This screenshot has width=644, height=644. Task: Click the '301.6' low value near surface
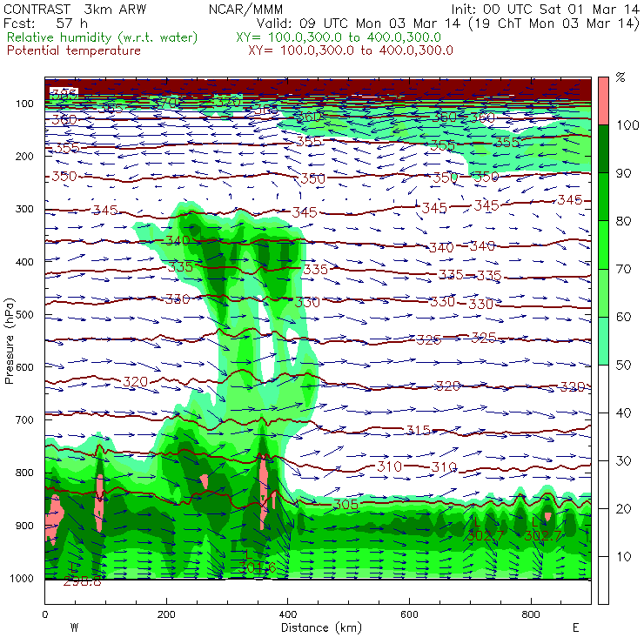coord(258,567)
